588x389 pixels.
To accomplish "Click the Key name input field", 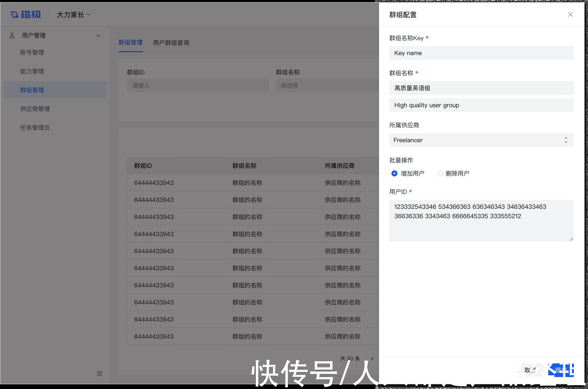I will pos(481,53).
